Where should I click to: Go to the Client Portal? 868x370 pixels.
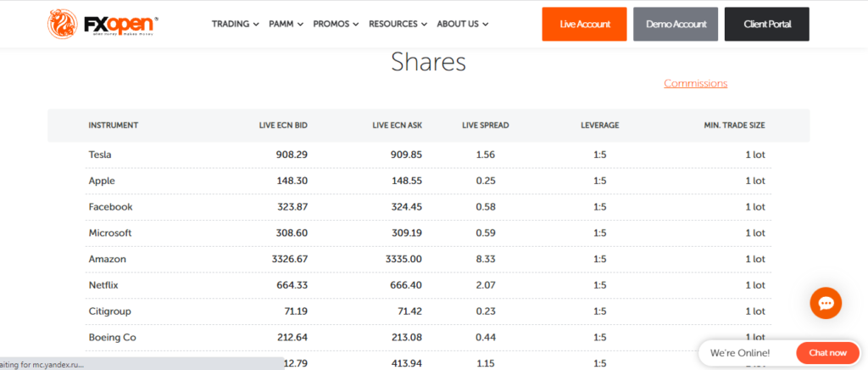pos(766,24)
